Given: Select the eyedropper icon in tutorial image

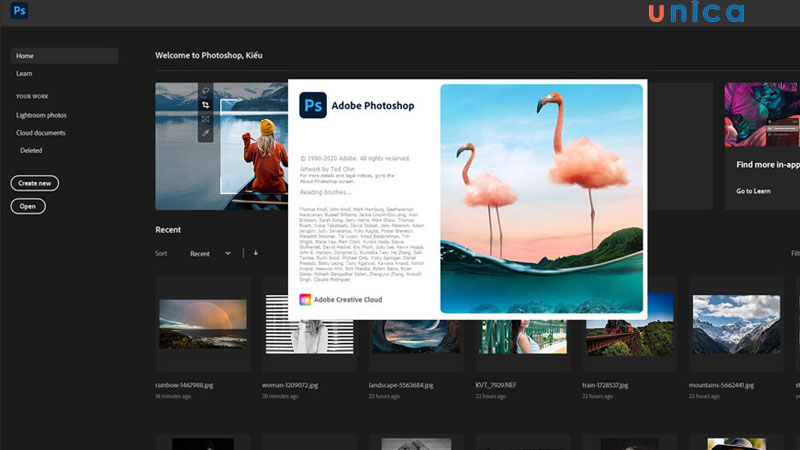Looking at the screenshot, I should (206, 133).
